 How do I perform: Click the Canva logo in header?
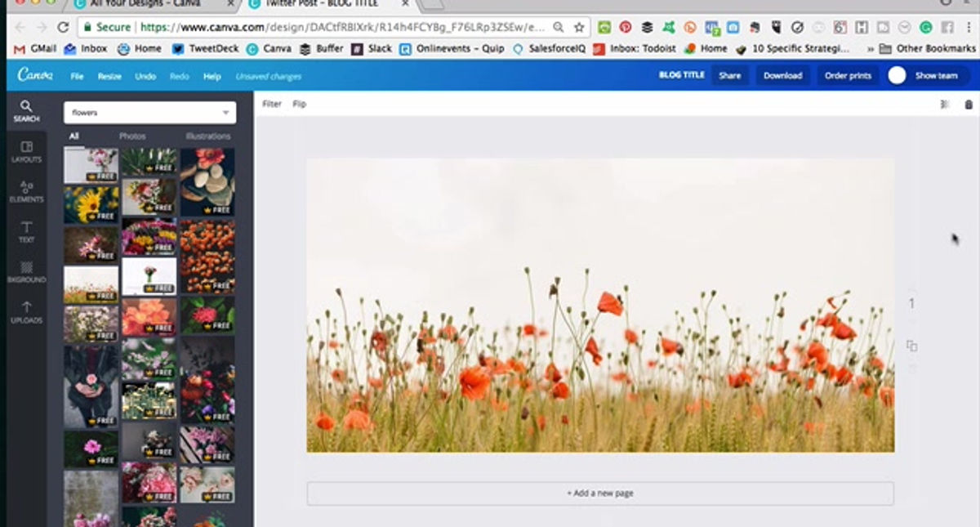pyautogui.click(x=35, y=75)
